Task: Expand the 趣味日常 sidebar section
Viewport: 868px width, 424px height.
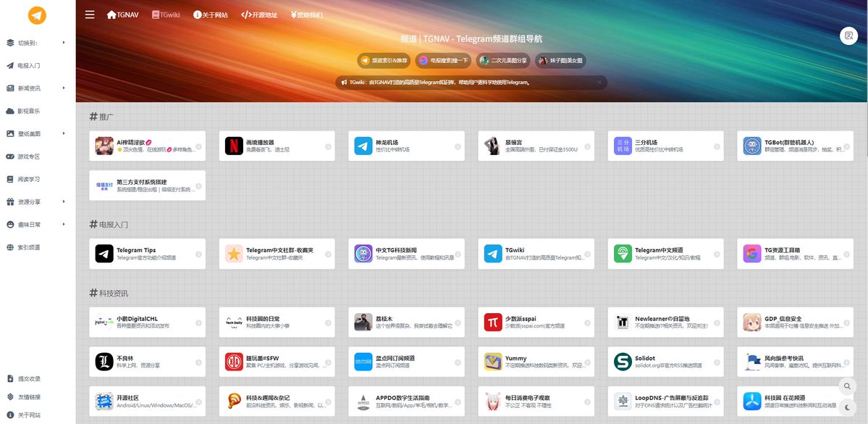Action: (38, 225)
